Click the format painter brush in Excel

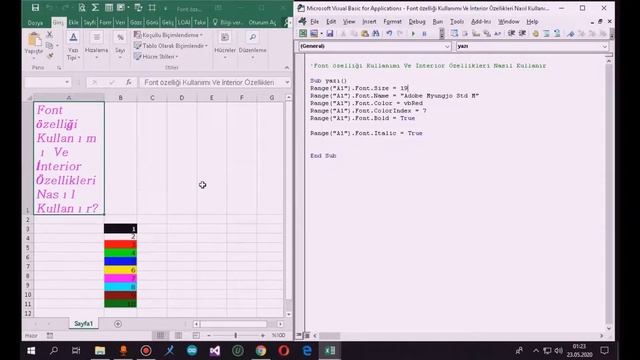click(50, 56)
